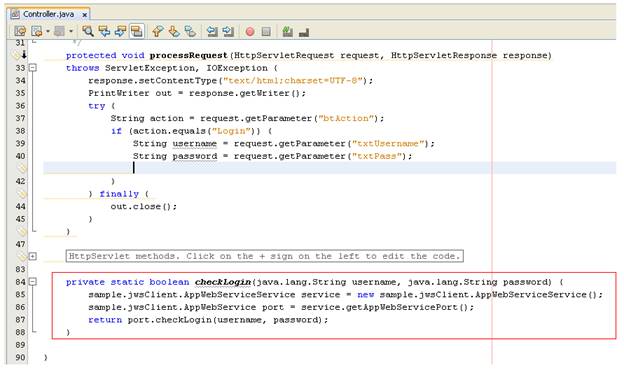This screenshot has width=624, height=370.
Task: Click PrintWriter on line 35
Action: [119, 93]
